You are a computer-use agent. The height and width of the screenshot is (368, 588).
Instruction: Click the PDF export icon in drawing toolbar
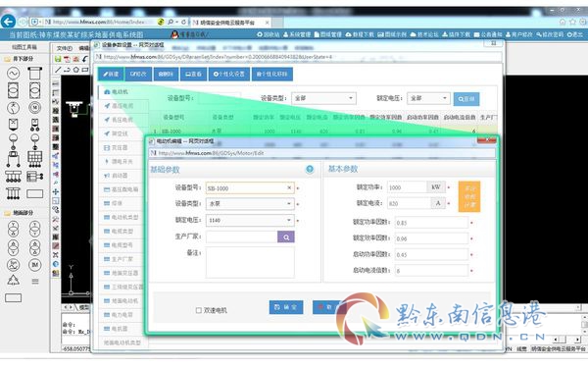(x=67, y=59)
